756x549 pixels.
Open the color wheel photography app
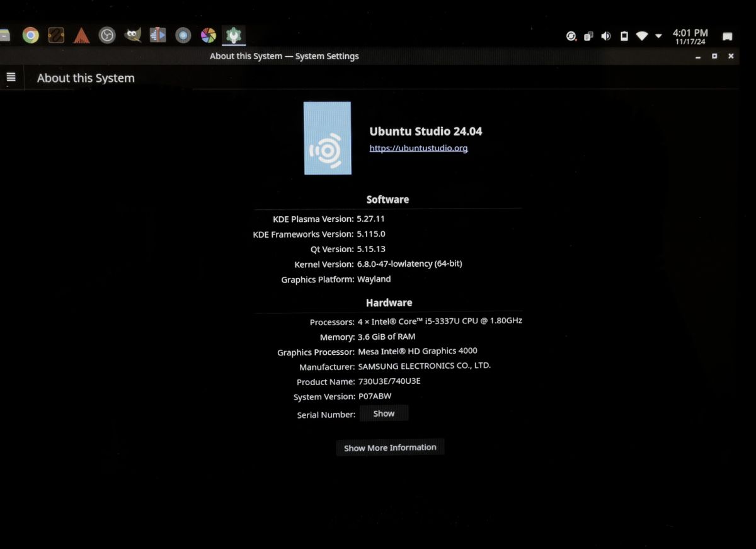pos(208,35)
